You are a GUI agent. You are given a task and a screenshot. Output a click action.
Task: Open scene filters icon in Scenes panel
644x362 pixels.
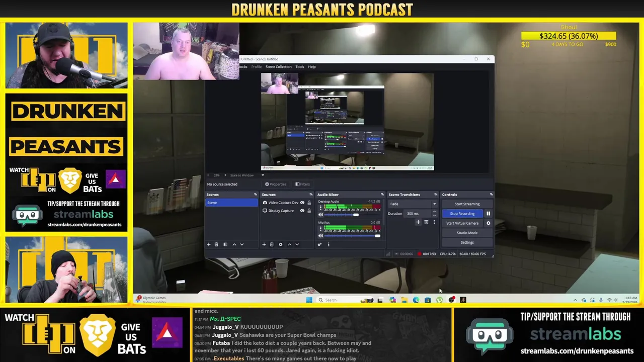coord(225,244)
